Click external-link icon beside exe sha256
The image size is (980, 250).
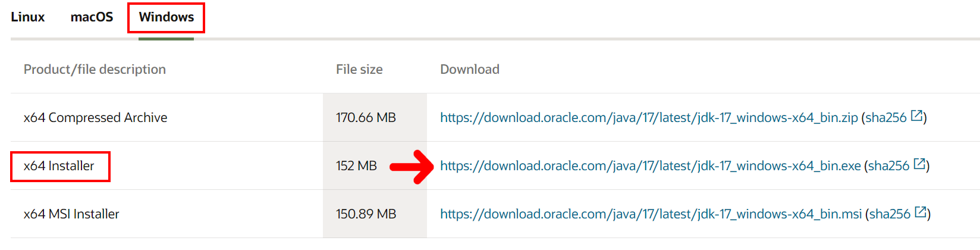(x=919, y=164)
